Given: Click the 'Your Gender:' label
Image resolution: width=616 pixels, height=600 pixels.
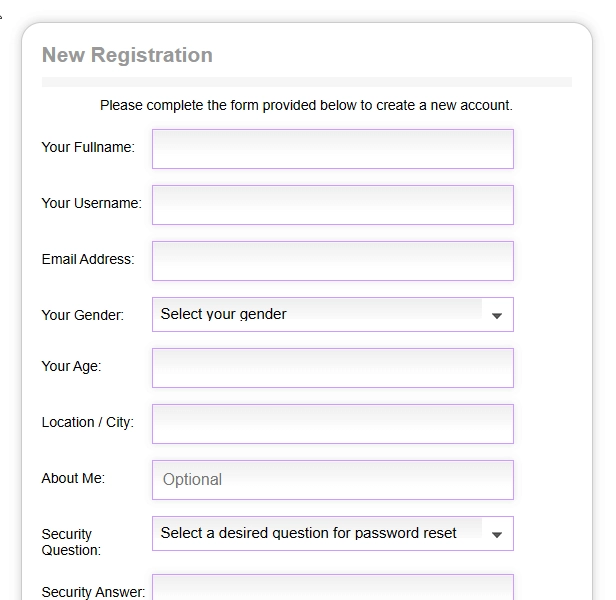Looking at the screenshot, I should tap(82, 315).
